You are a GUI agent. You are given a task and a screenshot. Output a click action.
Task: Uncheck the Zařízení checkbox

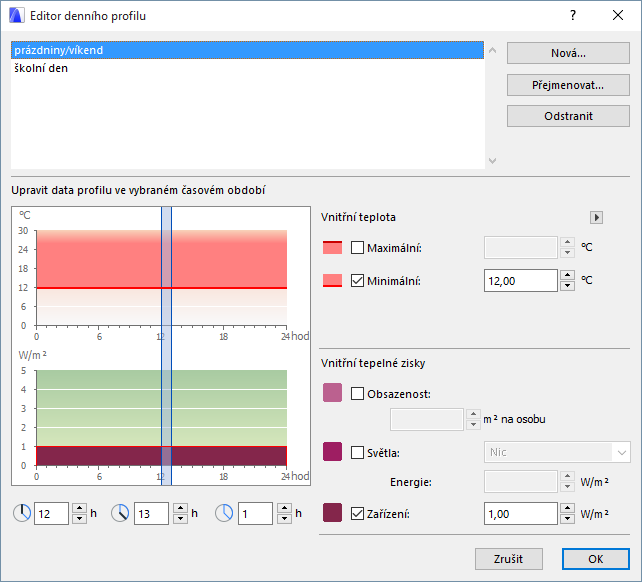click(357, 513)
